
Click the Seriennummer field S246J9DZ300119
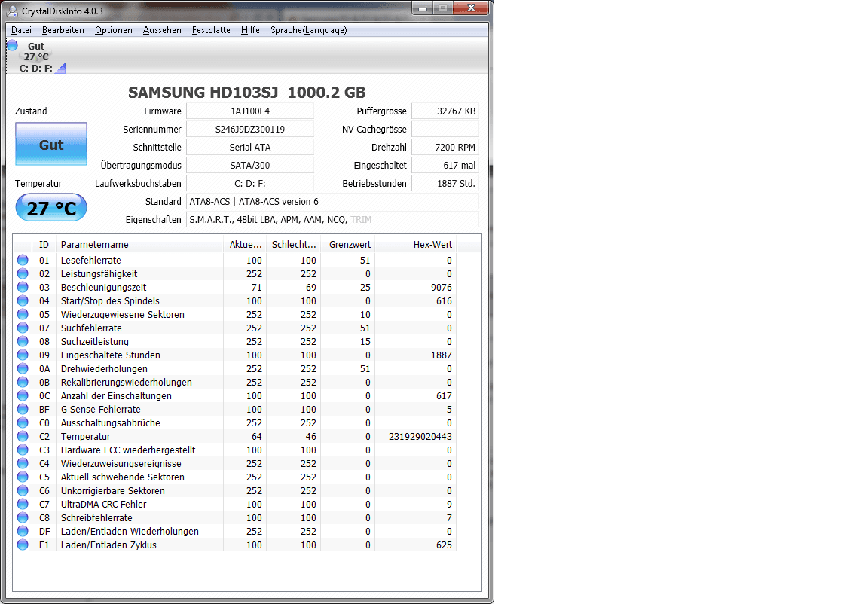(x=250, y=129)
